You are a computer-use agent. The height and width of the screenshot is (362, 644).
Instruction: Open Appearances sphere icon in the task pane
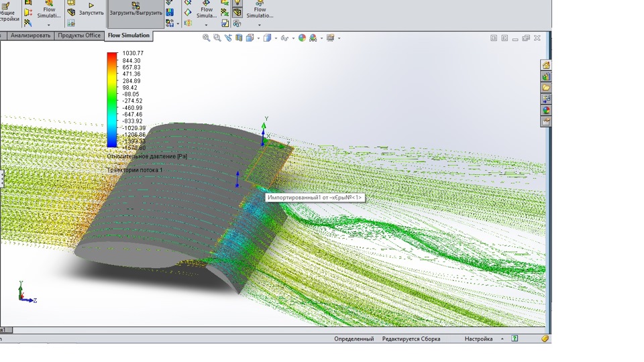(546, 111)
